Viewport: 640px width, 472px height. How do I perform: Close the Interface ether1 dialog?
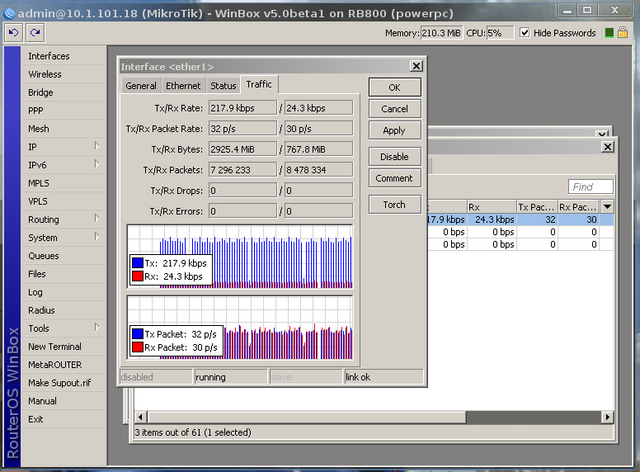[x=416, y=66]
